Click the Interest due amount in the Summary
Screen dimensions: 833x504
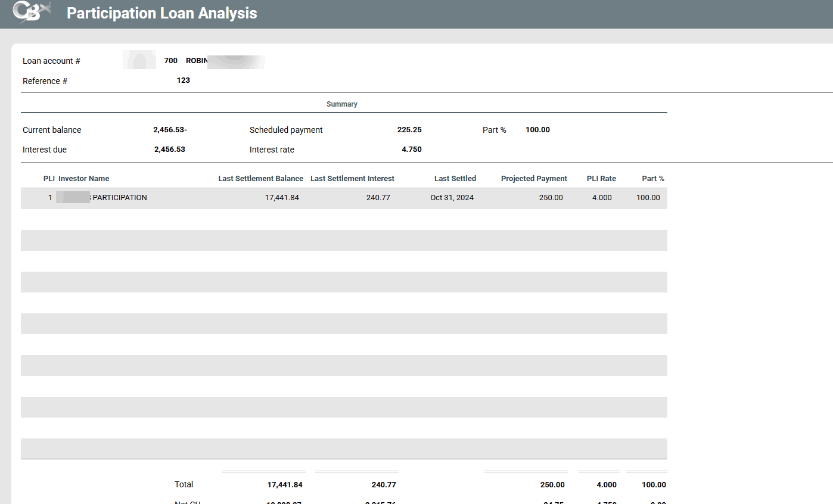coord(169,150)
